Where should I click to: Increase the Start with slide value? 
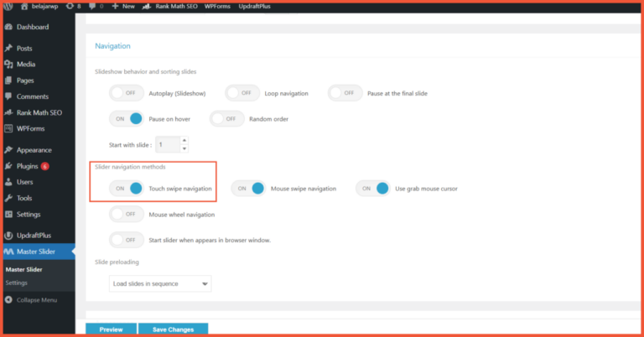[184, 140]
